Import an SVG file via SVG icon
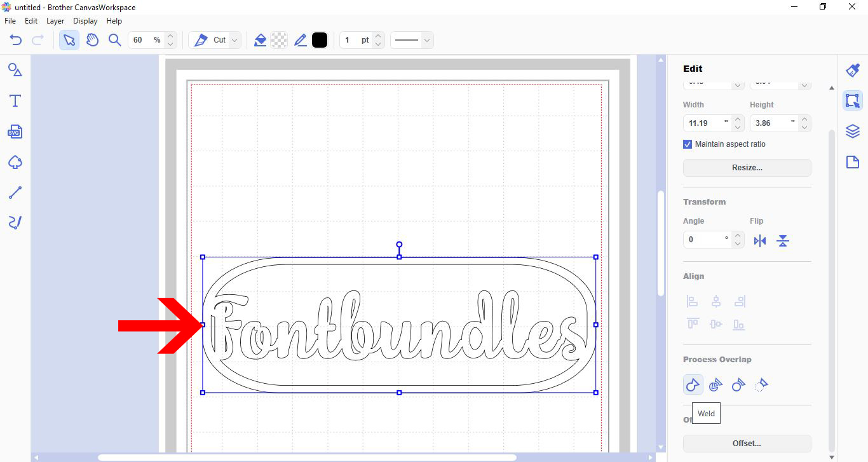Screen dimensions: 868x462 click(x=15, y=132)
